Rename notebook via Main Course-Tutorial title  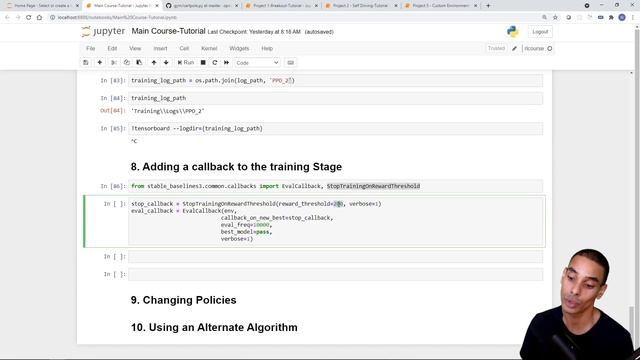click(x=168, y=31)
